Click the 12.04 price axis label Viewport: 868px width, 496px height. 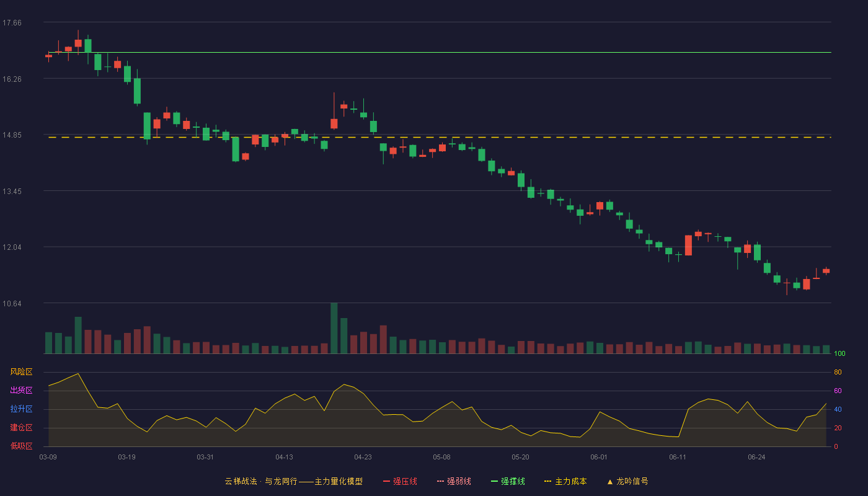coord(12,247)
